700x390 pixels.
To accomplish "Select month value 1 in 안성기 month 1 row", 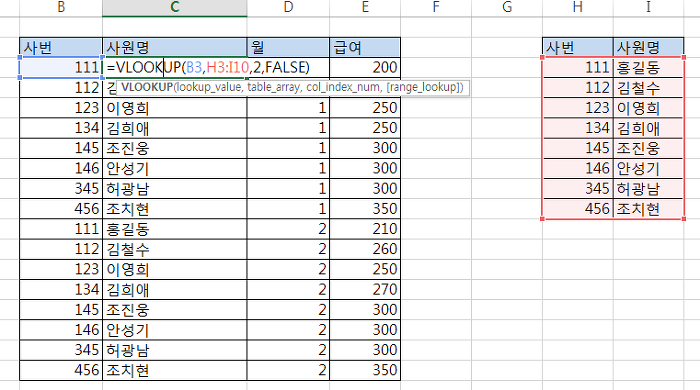I will (x=288, y=168).
